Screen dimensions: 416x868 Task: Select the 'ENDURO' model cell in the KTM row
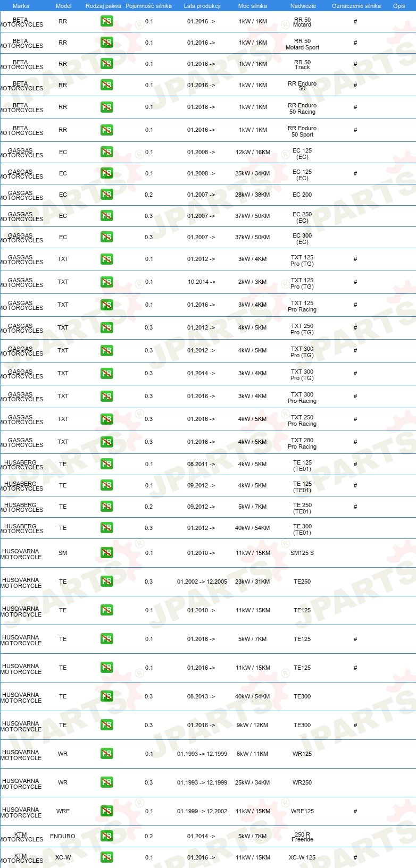pyautogui.click(x=63, y=836)
